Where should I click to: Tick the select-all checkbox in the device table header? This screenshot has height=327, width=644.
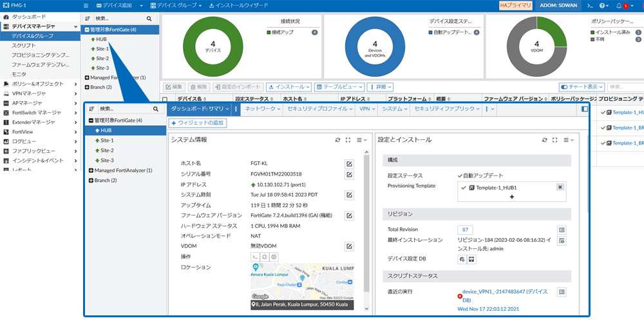tap(165, 99)
